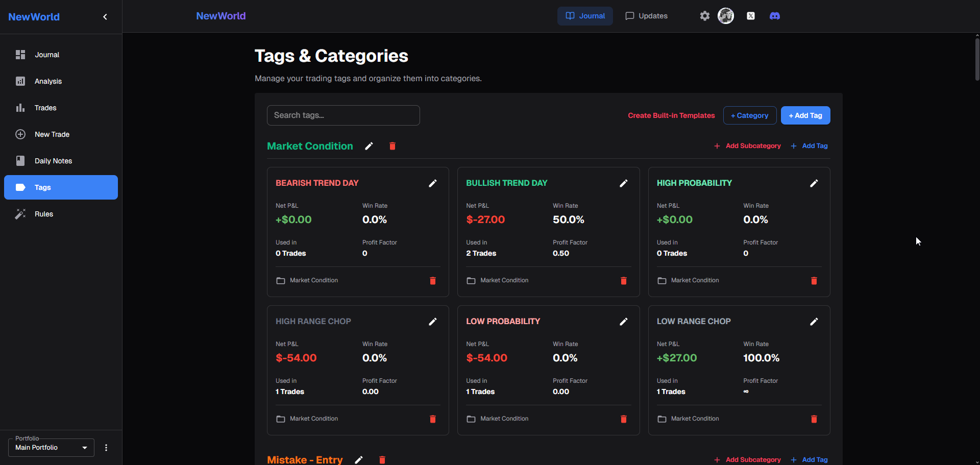Image resolution: width=980 pixels, height=465 pixels.
Task: Switch to Updates tab in header
Action: pos(646,16)
